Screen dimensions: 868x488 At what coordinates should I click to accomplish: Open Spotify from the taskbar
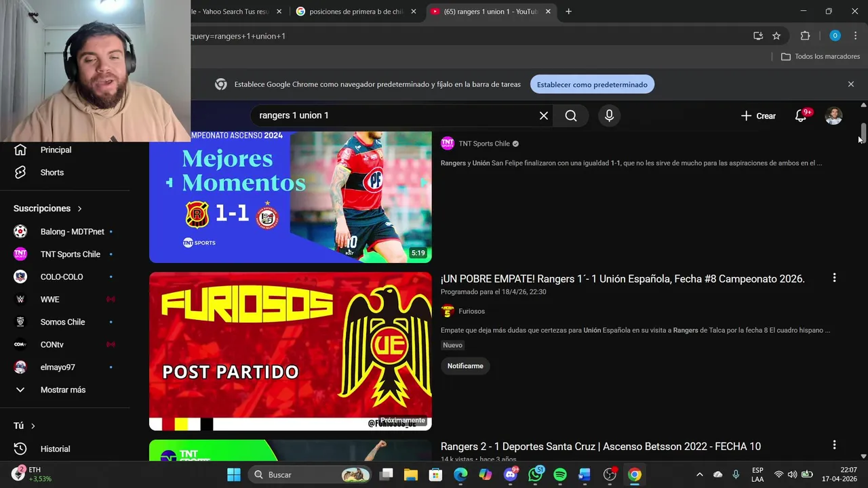pyautogui.click(x=560, y=475)
